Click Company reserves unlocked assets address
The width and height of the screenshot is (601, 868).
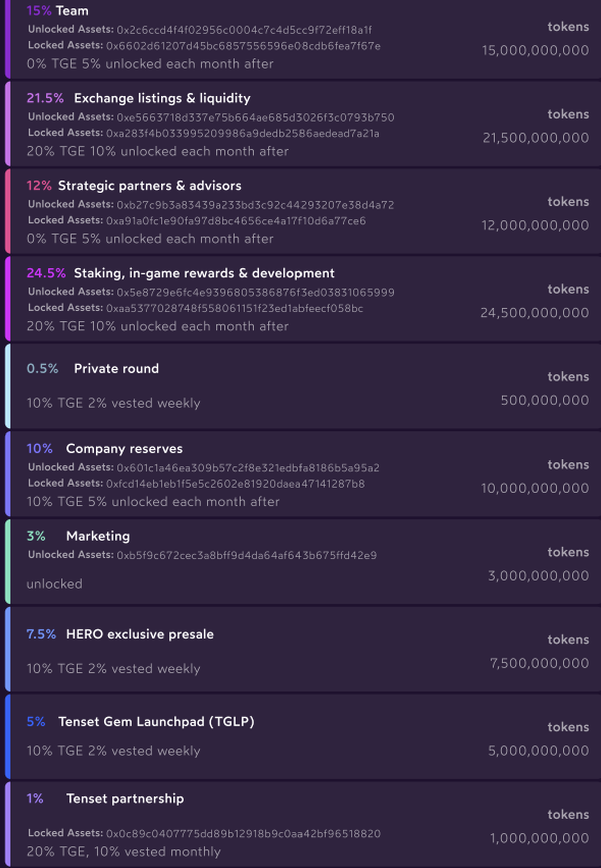[x=248, y=468]
